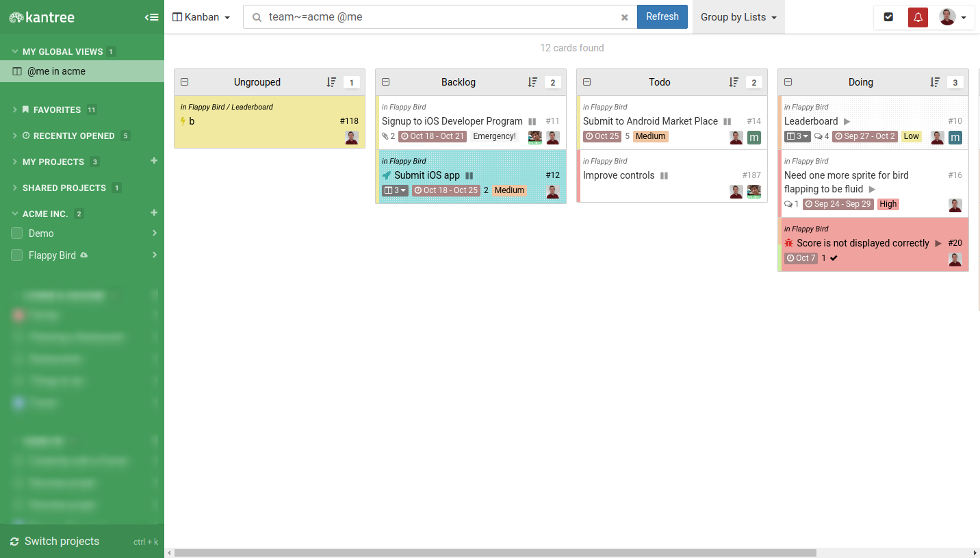The width and height of the screenshot is (980, 558).
Task: Click Oct 25 date badge
Action: coord(602,136)
